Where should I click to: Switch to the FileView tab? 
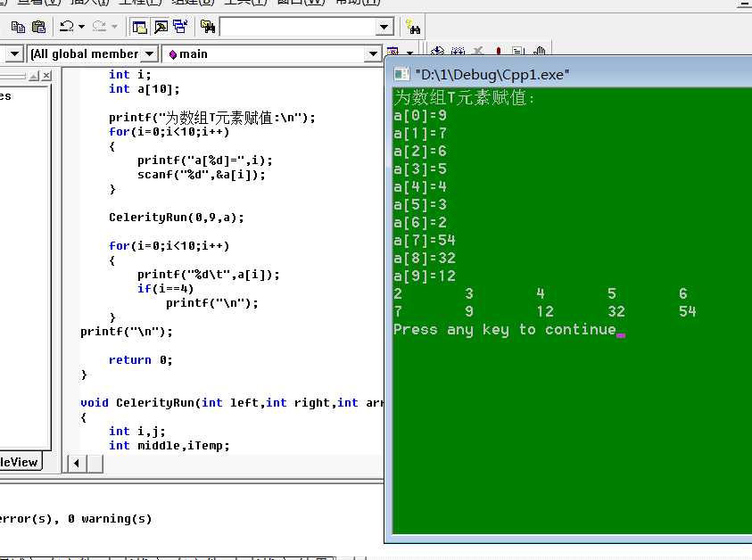[20, 462]
